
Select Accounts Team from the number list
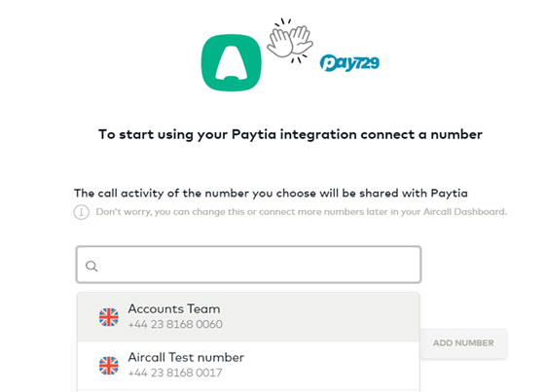[x=248, y=317]
